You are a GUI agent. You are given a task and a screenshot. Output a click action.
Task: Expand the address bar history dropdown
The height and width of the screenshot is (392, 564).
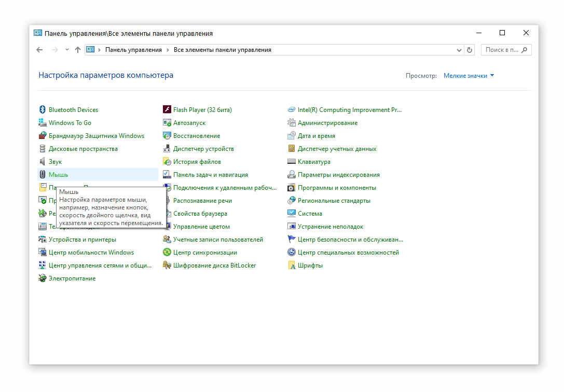(459, 50)
